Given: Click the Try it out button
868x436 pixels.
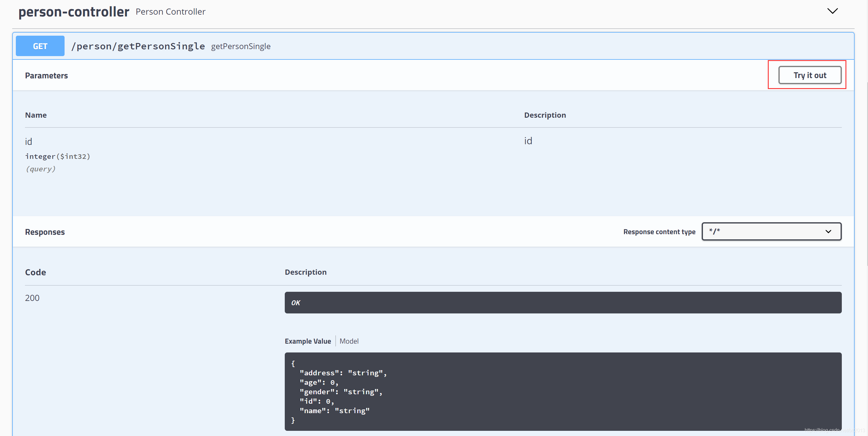Looking at the screenshot, I should (x=809, y=75).
